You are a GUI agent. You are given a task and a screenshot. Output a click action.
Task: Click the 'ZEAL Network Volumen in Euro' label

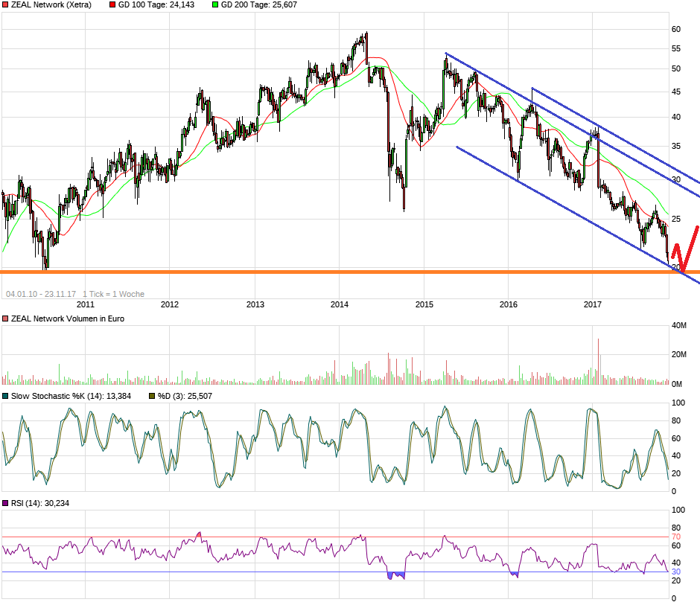[x=68, y=318]
